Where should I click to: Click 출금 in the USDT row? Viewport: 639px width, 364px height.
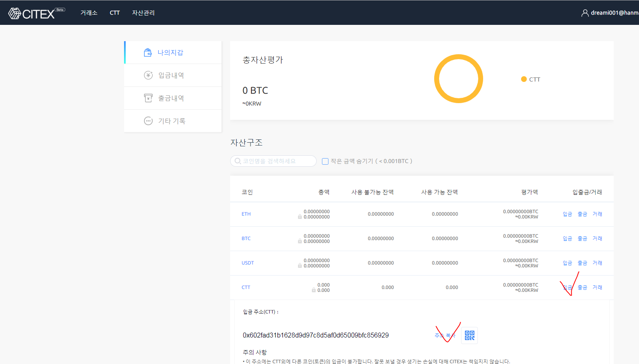582,263
